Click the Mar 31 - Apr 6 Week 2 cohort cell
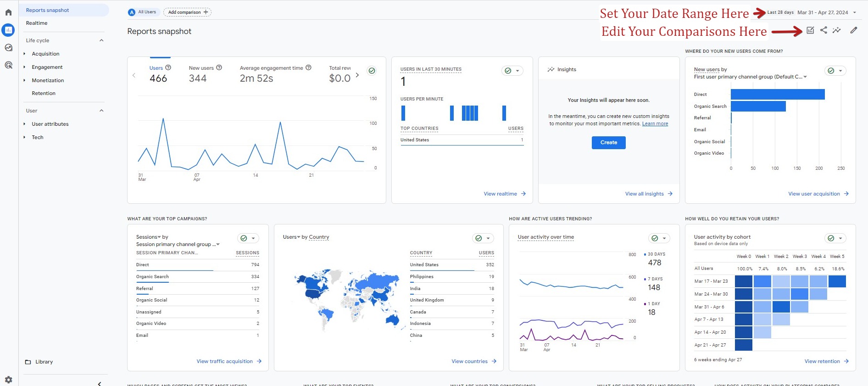This screenshot has width=868, height=386. [x=781, y=307]
